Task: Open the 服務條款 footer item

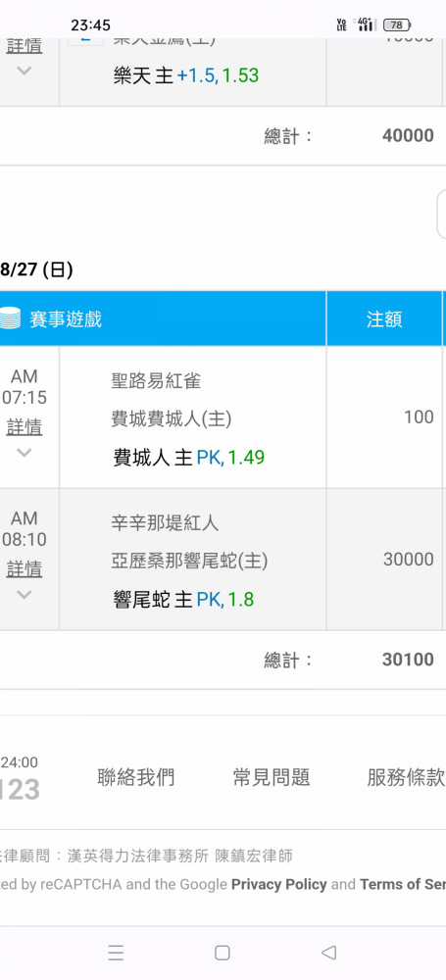Action: [x=406, y=777]
